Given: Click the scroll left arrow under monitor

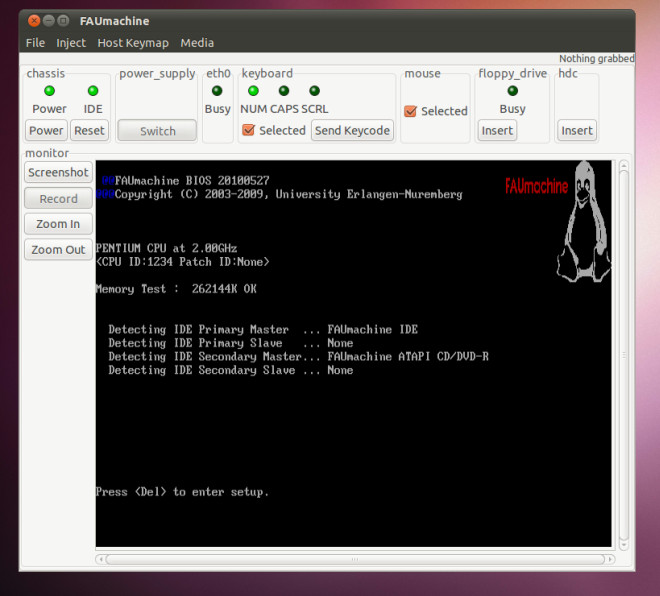Looking at the screenshot, I should (x=100, y=559).
